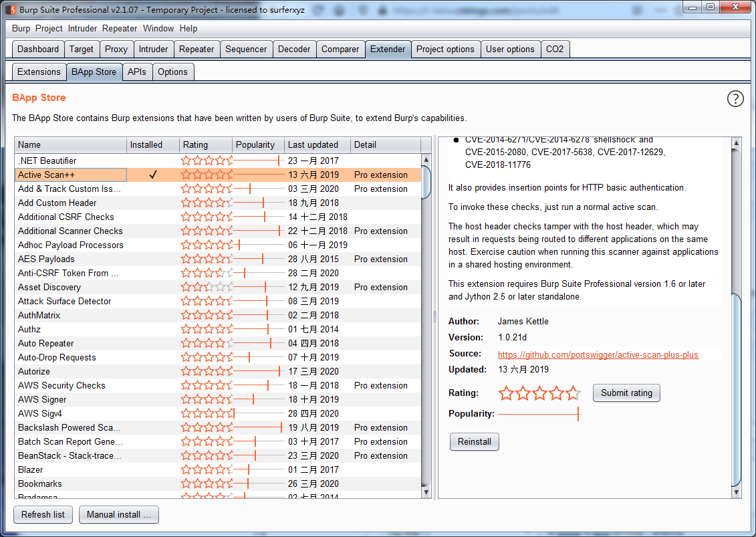Switch to the Decoder tab
Viewport: 756px width, 537px height.
coord(294,49)
